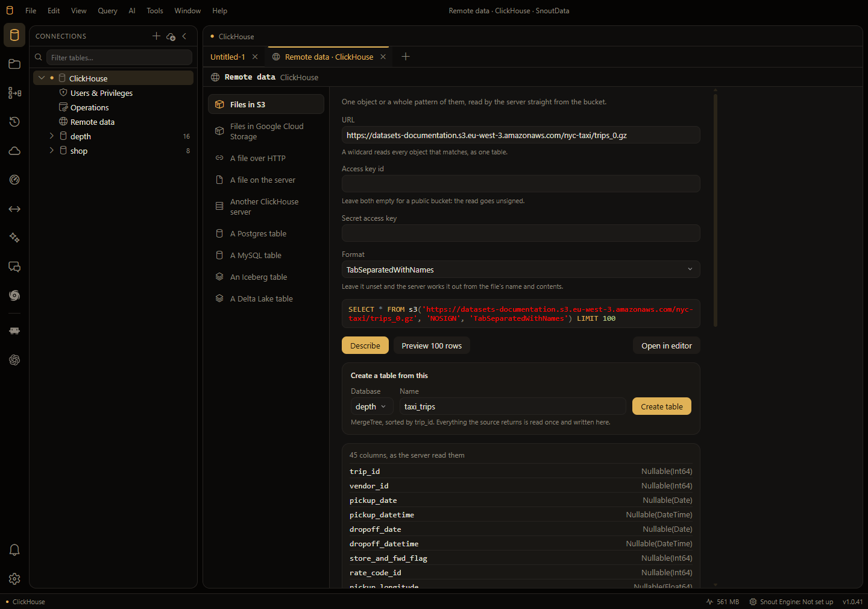This screenshot has width=868, height=609.
Task: Open the View menu
Action: [78, 11]
